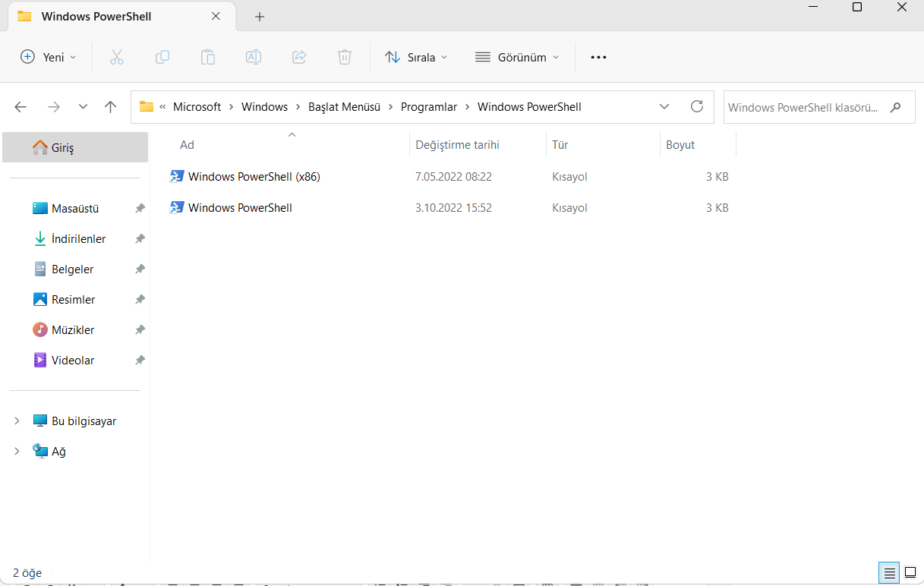Click the 2 öğe status bar text

click(x=27, y=572)
